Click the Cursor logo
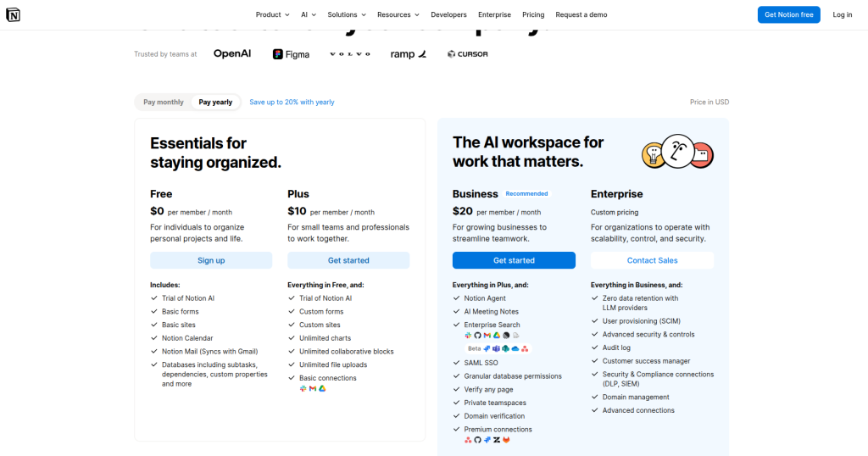868x456 pixels. click(x=467, y=54)
